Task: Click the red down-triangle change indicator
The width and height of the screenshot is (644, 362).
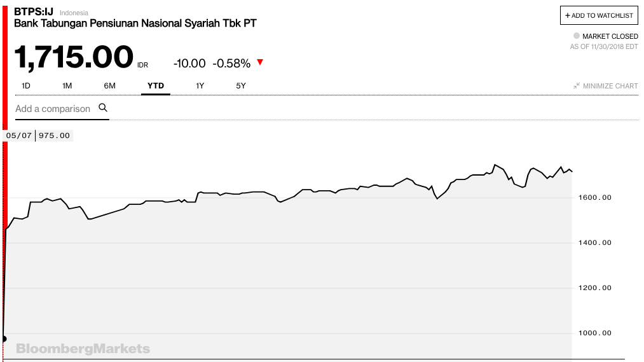Action: tap(260, 62)
